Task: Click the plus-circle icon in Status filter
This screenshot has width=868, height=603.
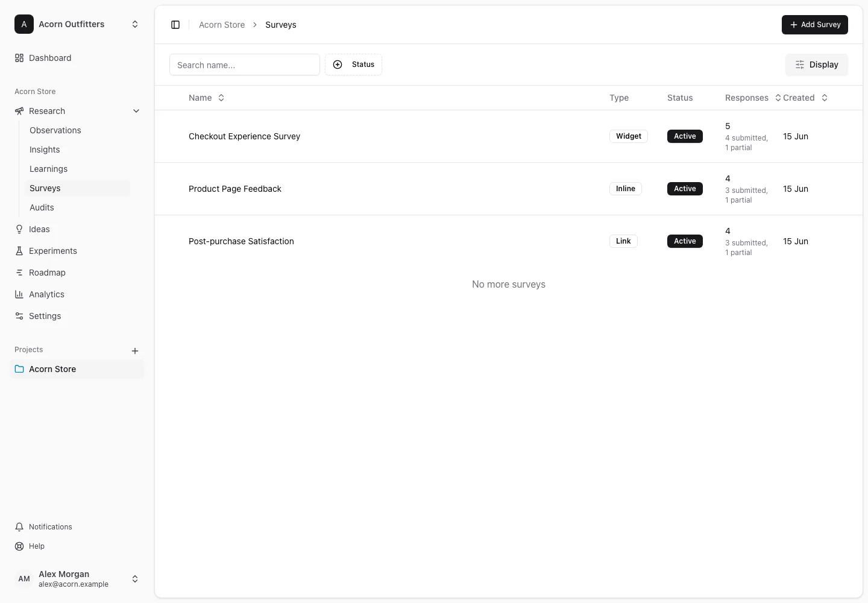Action: point(338,65)
